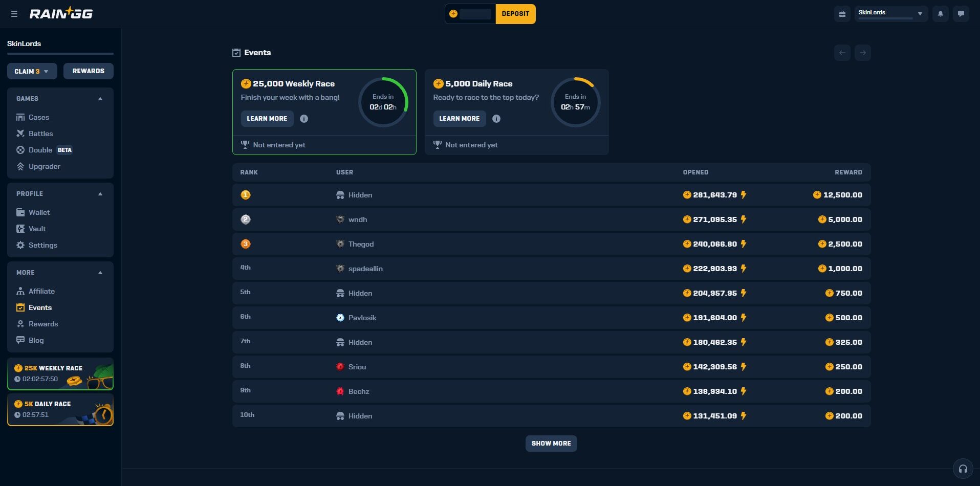Click the SHOW MORE button

coord(551,444)
